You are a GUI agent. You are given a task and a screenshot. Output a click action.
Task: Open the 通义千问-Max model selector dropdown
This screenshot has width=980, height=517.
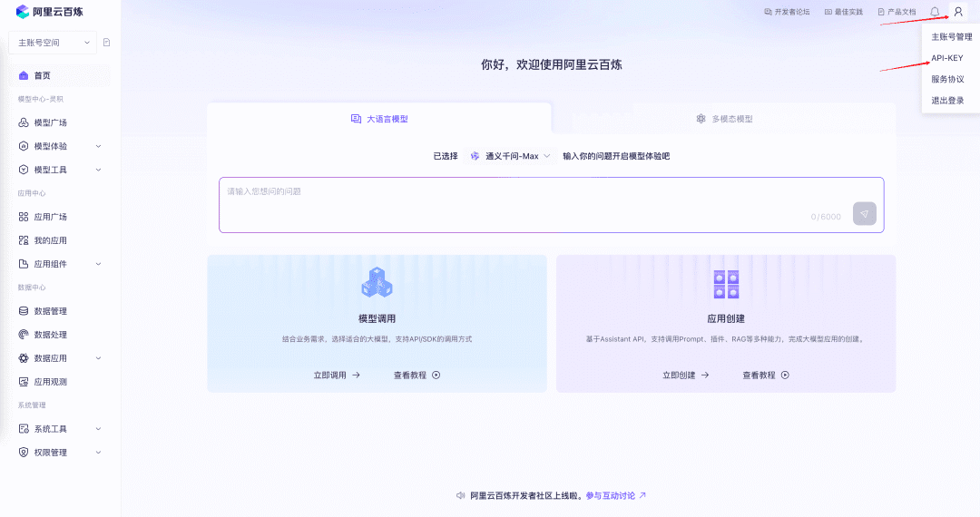click(x=511, y=156)
